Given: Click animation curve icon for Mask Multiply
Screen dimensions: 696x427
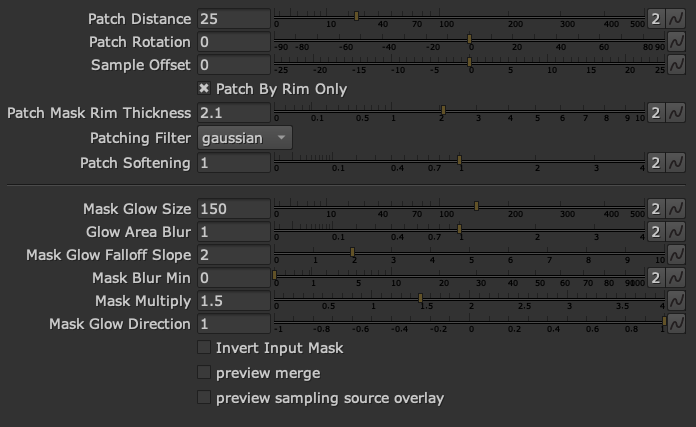Looking at the screenshot, I should tap(676, 301).
